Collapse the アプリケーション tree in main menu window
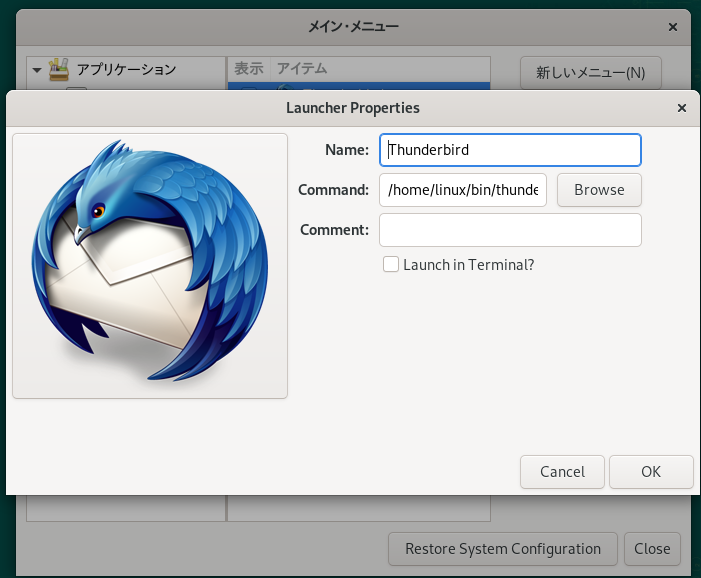This screenshot has width=701, height=578. coord(37,70)
